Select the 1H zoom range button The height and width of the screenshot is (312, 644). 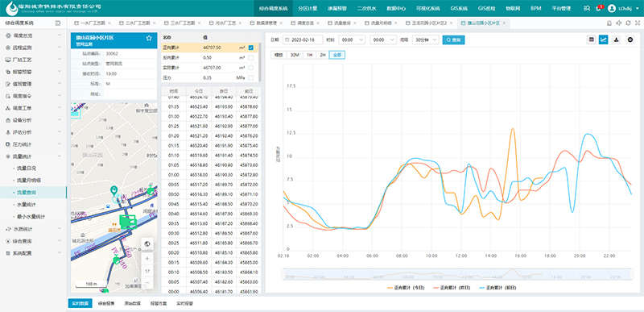[x=309, y=55]
